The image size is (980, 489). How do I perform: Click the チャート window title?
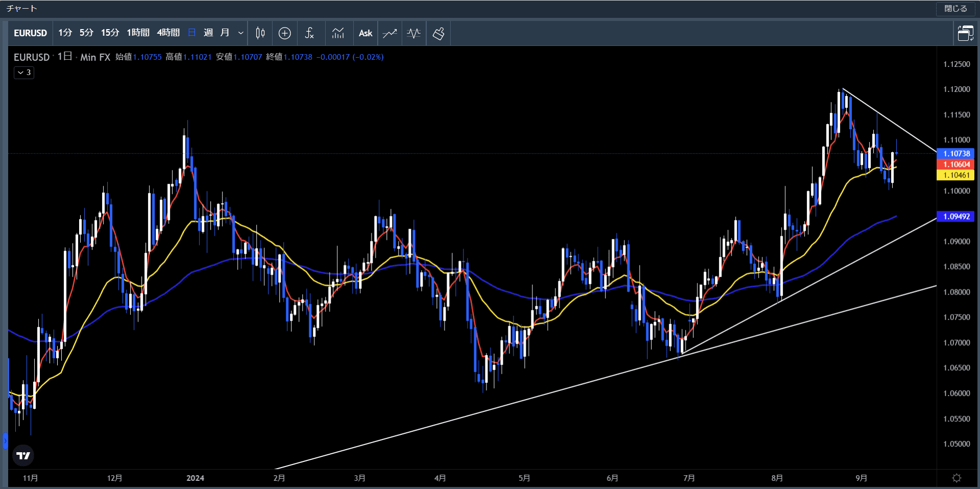[21, 9]
